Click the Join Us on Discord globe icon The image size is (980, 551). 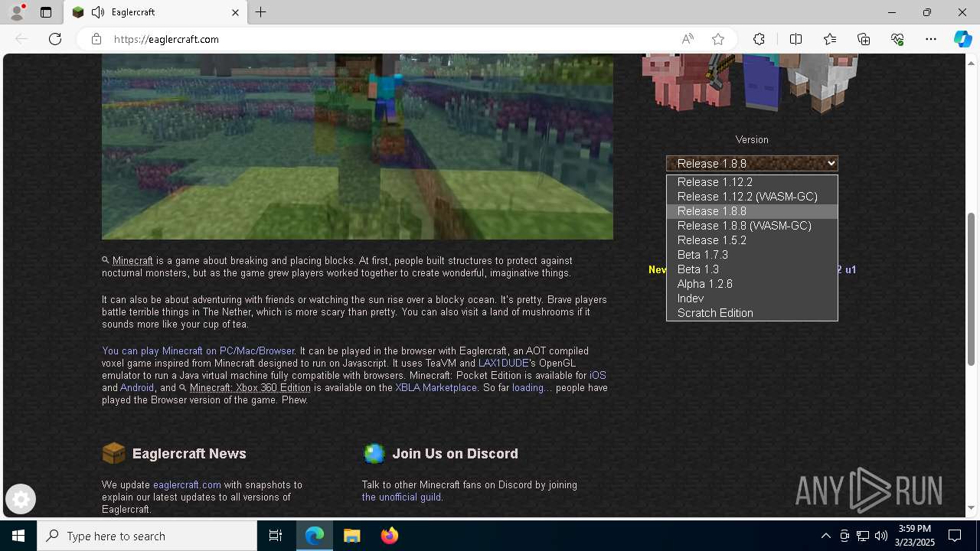[374, 453]
